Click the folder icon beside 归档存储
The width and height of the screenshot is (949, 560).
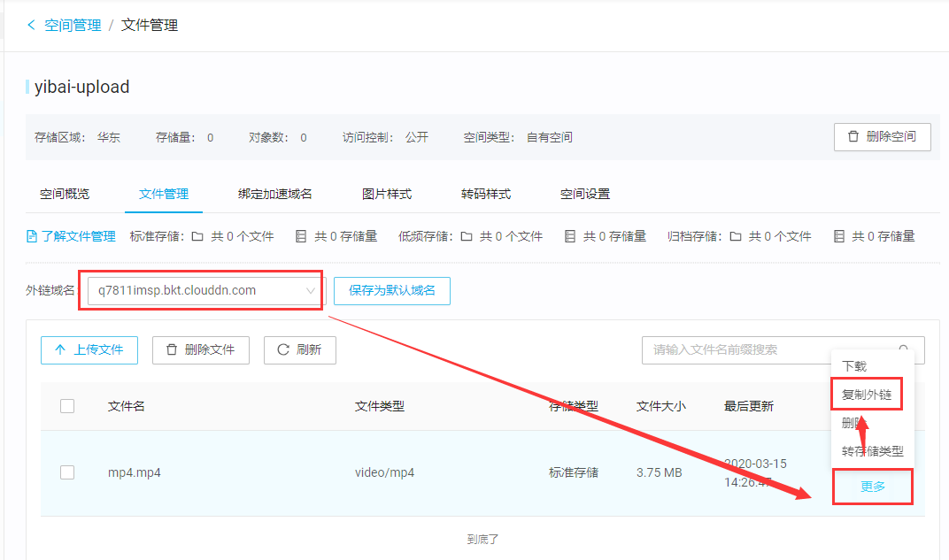tap(736, 236)
